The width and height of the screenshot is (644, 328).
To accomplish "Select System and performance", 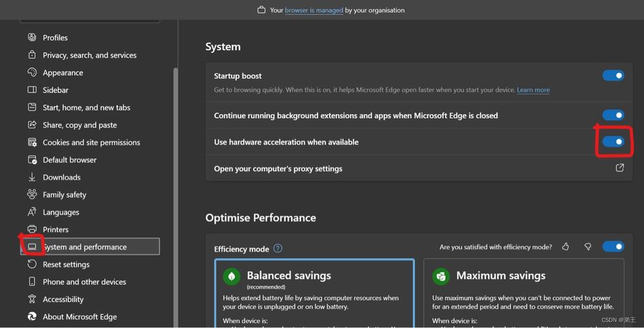I will [x=90, y=247].
